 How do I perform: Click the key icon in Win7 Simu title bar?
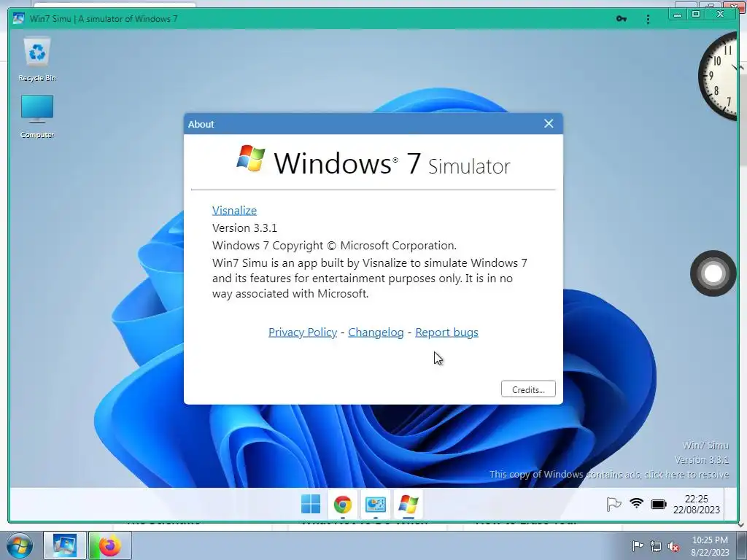click(x=622, y=19)
